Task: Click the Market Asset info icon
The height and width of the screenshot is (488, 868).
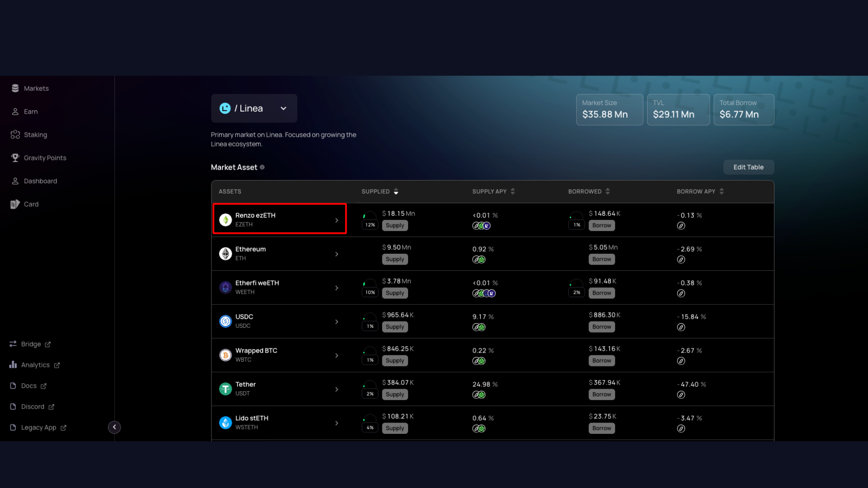Action: 262,167
